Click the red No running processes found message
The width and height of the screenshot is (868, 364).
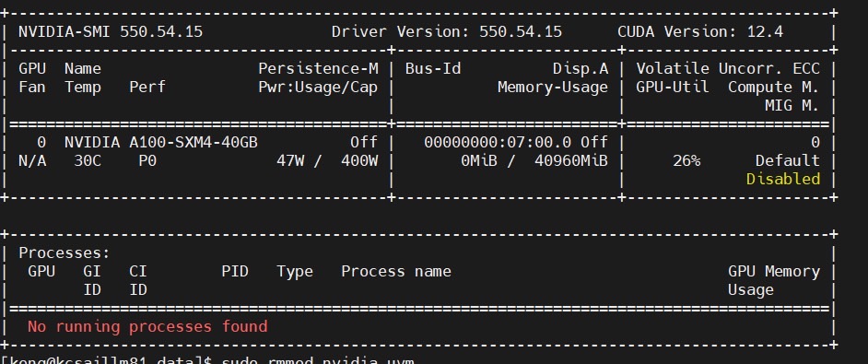click(x=147, y=326)
